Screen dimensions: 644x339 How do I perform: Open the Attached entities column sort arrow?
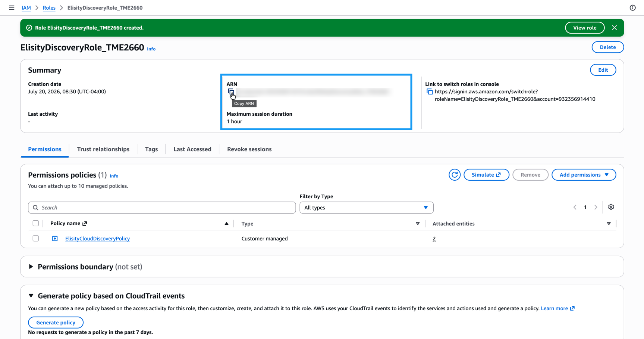click(609, 224)
